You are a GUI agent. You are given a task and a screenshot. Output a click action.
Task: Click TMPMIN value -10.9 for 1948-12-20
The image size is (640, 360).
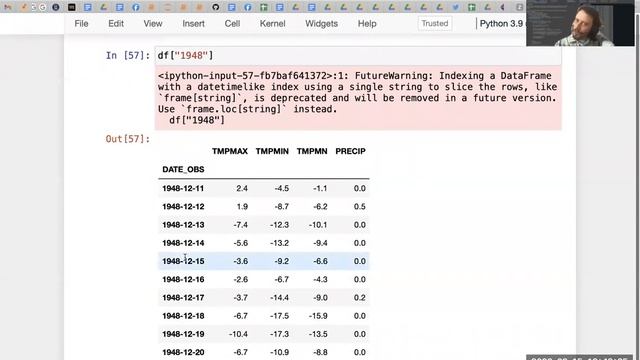click(x=280, y=352)
